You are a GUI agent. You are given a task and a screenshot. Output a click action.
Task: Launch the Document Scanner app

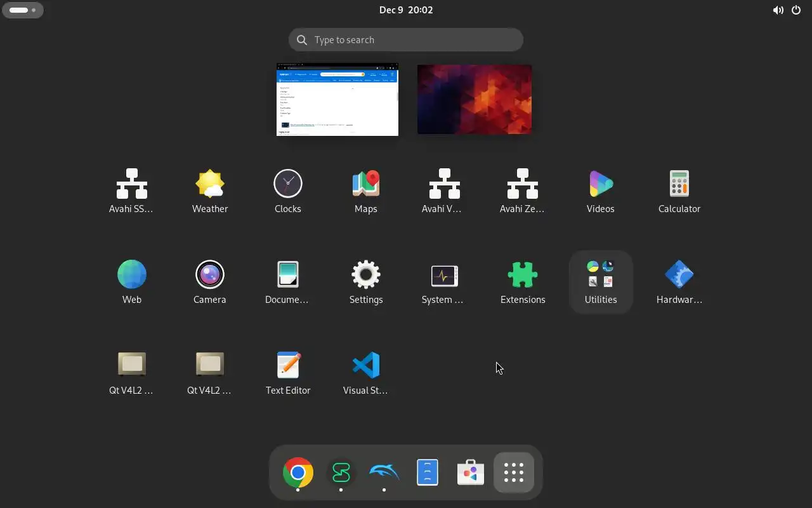point(288,281)
